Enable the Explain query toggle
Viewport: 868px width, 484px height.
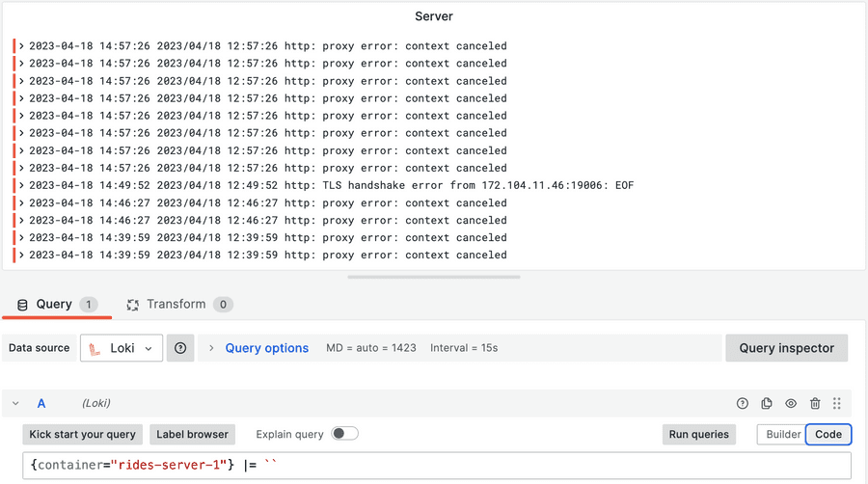tap(344, 434)
